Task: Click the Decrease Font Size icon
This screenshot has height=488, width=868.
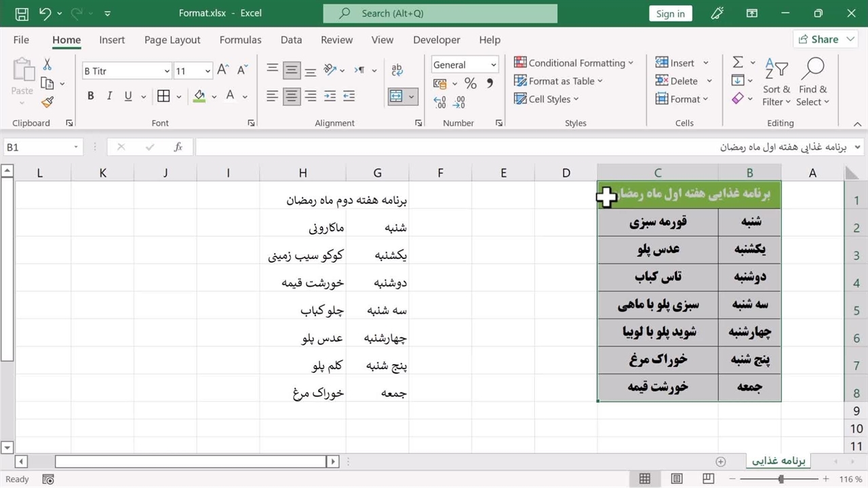Action: coord(241,70)
